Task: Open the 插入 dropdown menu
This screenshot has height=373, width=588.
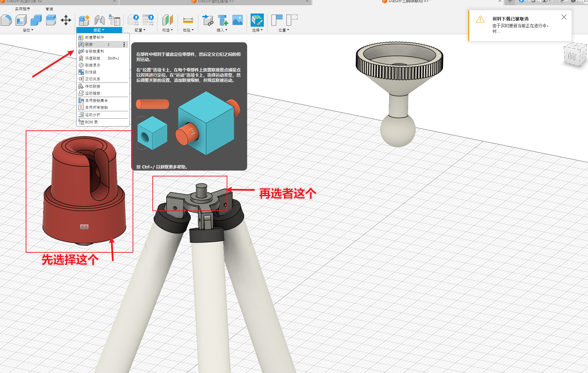Action: point(222,30)
